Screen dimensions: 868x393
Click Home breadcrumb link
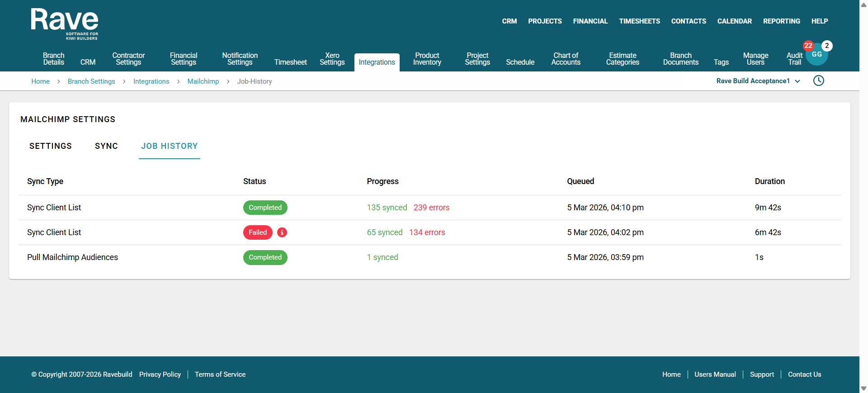pyautogui.click(x=41, y=81)
